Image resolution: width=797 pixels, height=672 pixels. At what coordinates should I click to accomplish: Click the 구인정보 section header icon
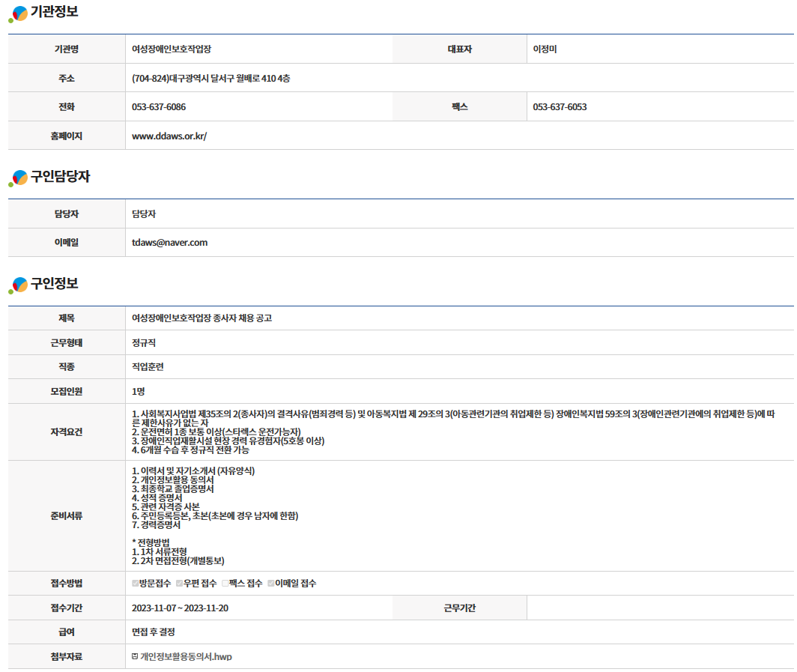click(18, 285)
